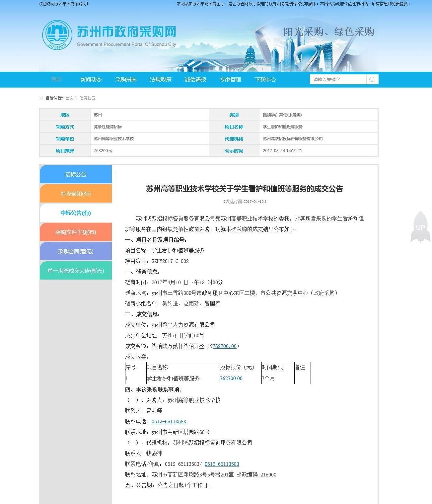Image resolution: width=432 pixels, height=504 pixels.
Task: Click the search magnifier icon
Action: pyautogui.click(x=372, y=79)
